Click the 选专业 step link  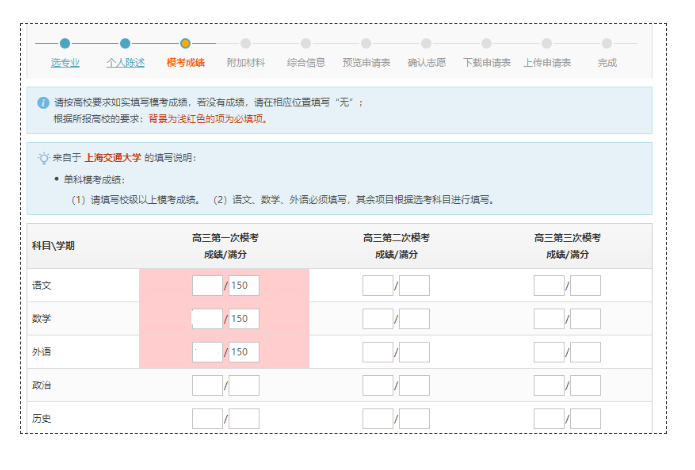click(x=65, y=63)
